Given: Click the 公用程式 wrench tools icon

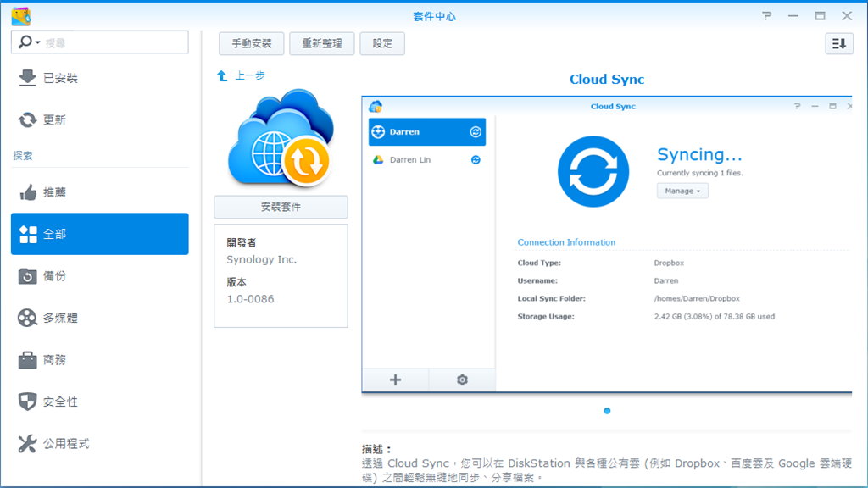Looking at the screenshot, I should pos(27,444).
